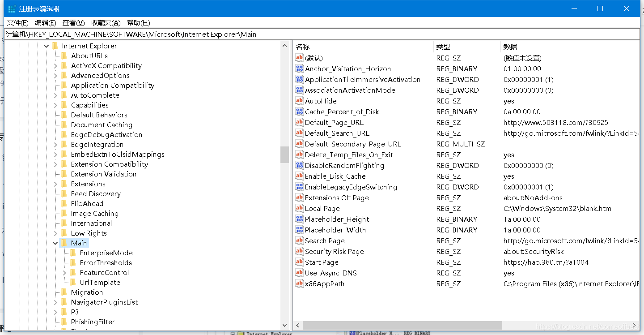Click the icon of EnableLegacyEdgeSwitching
This screenshot has width=644, height=335.
click(300, 187)
